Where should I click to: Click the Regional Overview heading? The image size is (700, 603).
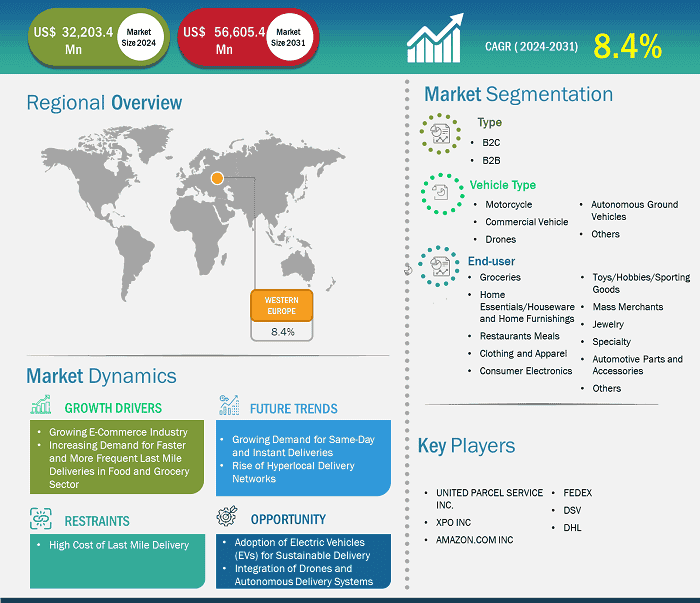(x=104, y=103)
